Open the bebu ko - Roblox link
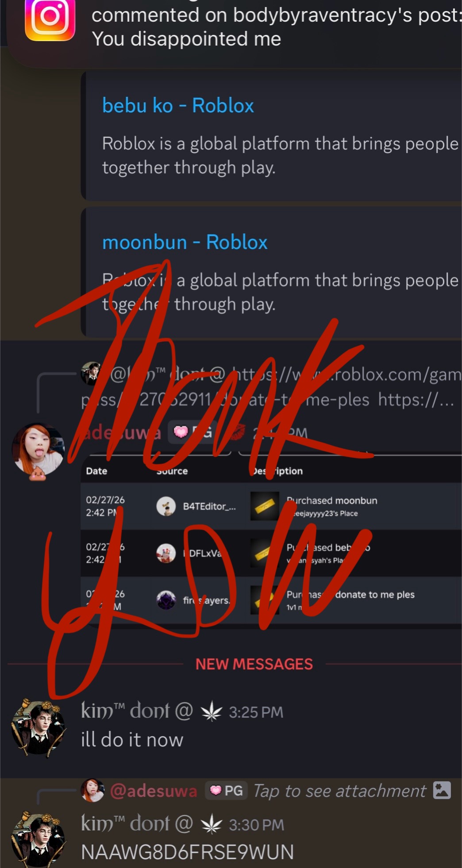This screenshot has width=462, height=868. pyautogui.click(x=178, y=106)
